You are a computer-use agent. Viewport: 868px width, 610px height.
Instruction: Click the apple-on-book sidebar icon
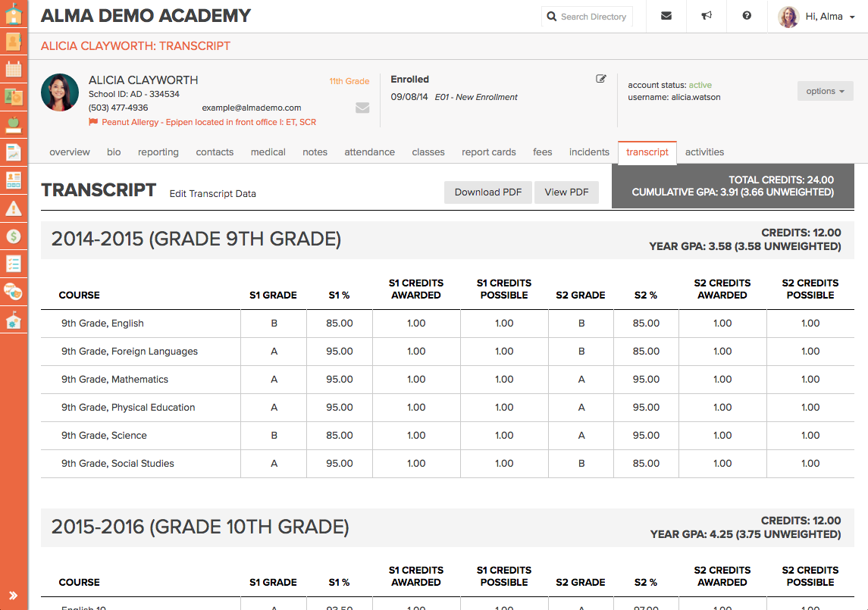click(14, 124)
